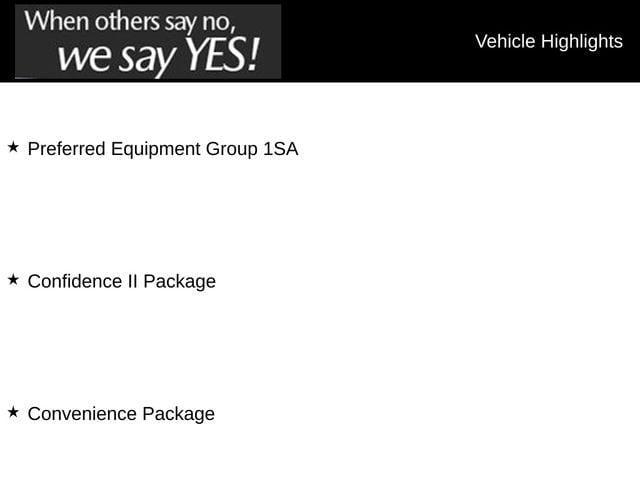Click the star beside Preferred Equipment Group 1SA
The width and height of the screenshot is (640, 480).
[x=13, y=147]
